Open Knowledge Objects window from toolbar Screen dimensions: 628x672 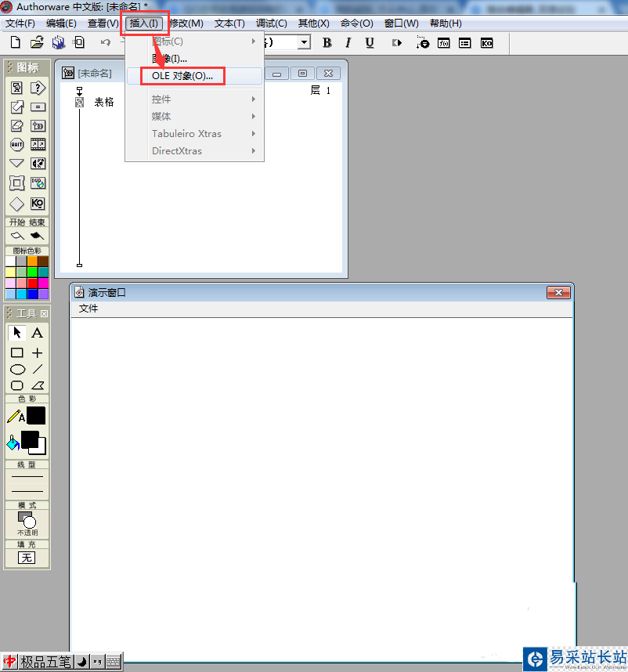[x=486, y=43]
